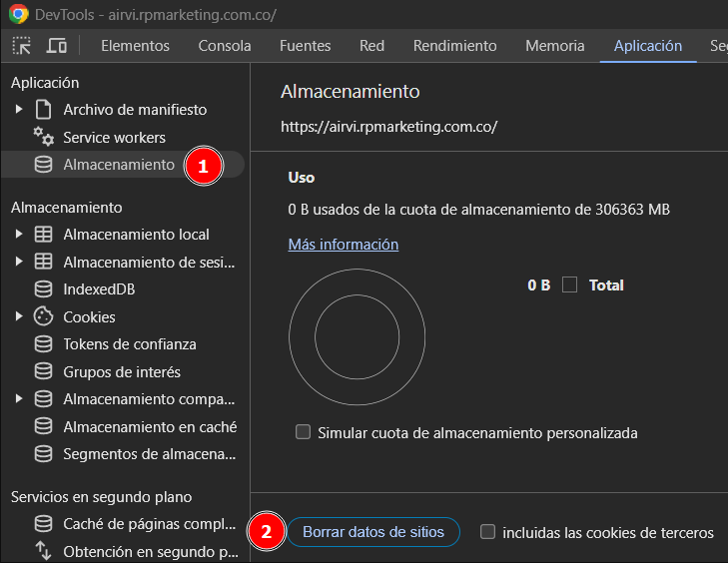Toggle the Total usage checkbox
The width and height of the screenshot is (728, 563).
(x=570, y=284)
